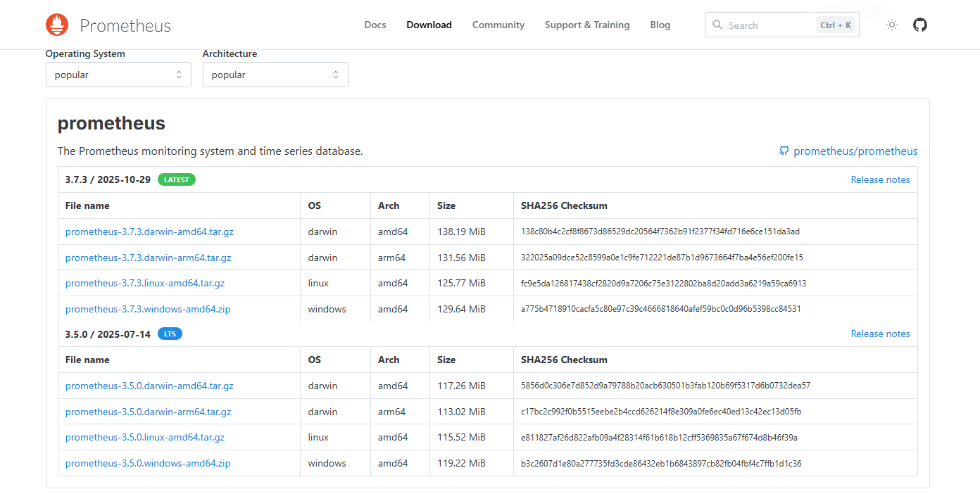Open the Blog menu item
The image size is (980, 494).
point(660,25)
